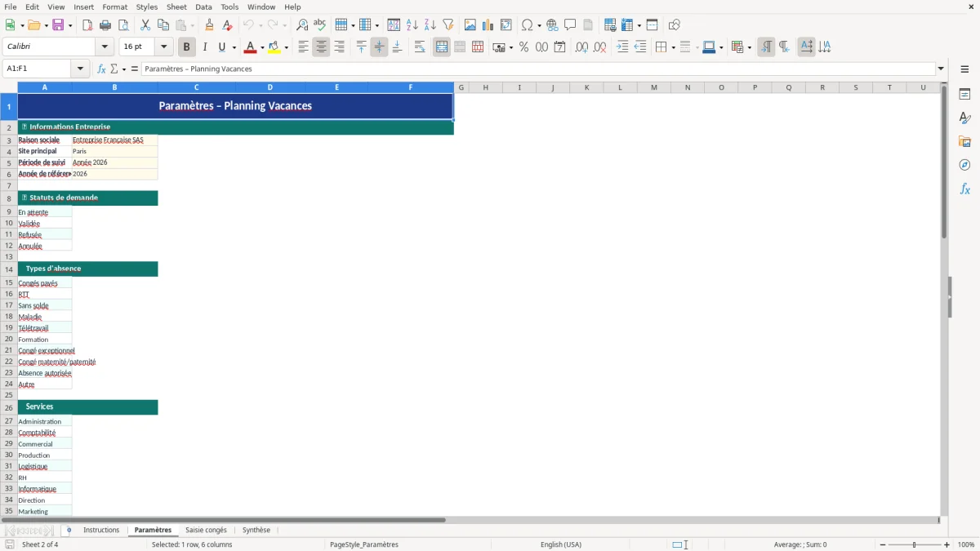The height and width of the screenshot is (551, 980).
Task: Insert a comment
Action: click(571, 25)
